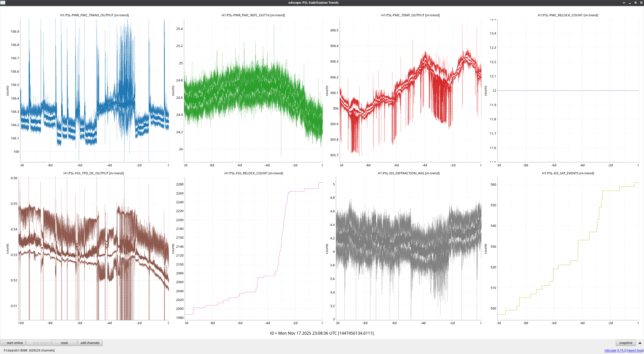Open the add channels dialog
Image resolution: width=644 pixels, height=354 pixels.
pyautogui.click(x=90, y=343)
